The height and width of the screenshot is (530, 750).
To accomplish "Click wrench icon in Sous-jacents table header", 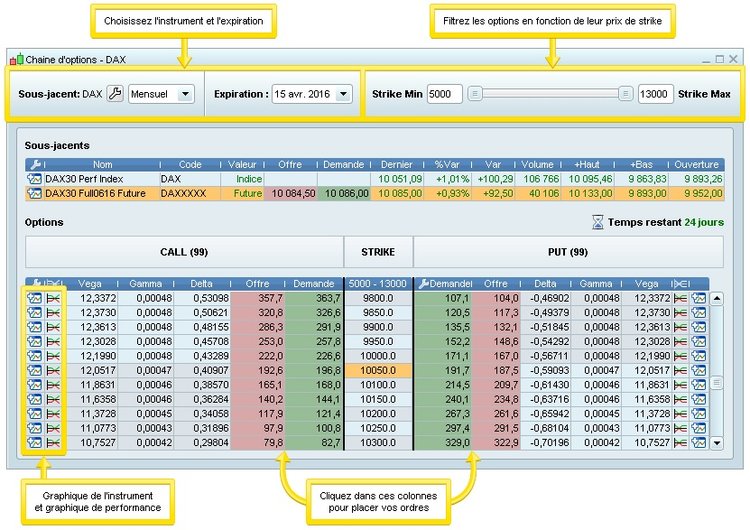I will click(x=35, y=165).
